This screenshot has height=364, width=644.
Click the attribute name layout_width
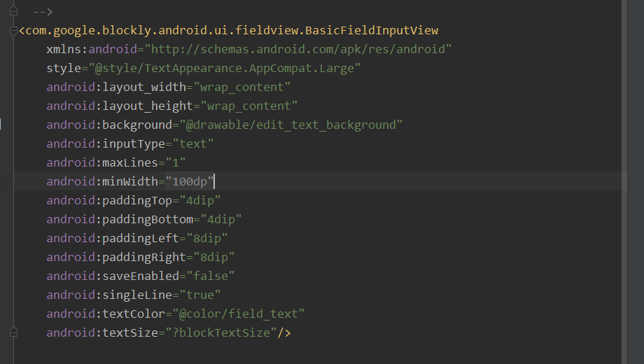click(x=144, y=87)
